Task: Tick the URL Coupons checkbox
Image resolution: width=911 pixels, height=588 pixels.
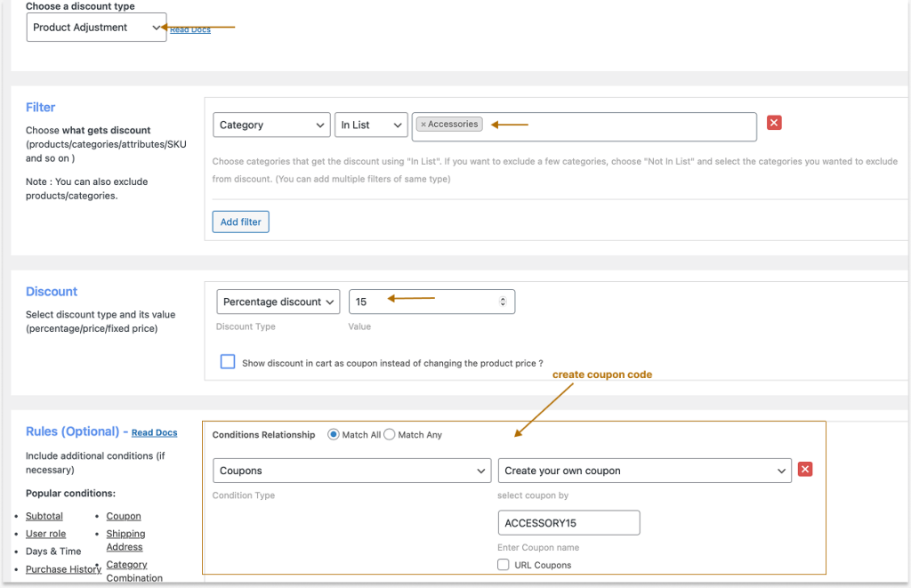Action: 504,565
